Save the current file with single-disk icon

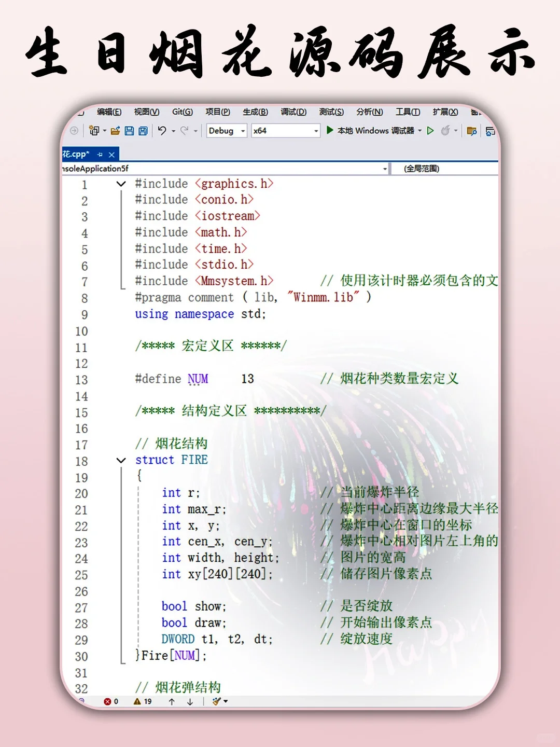pos(129,131)
